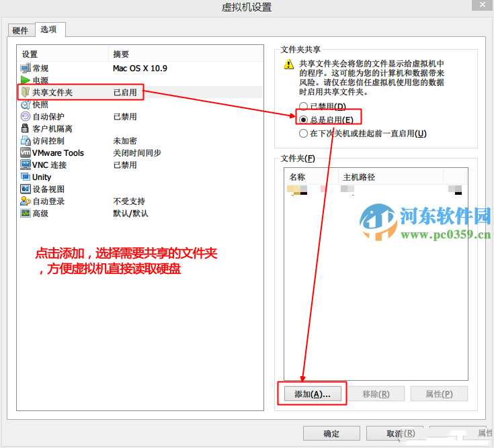Viewport: 494px width, 448px height.
Task: Click the 移除(R) button
Action: tap(376, 394)
